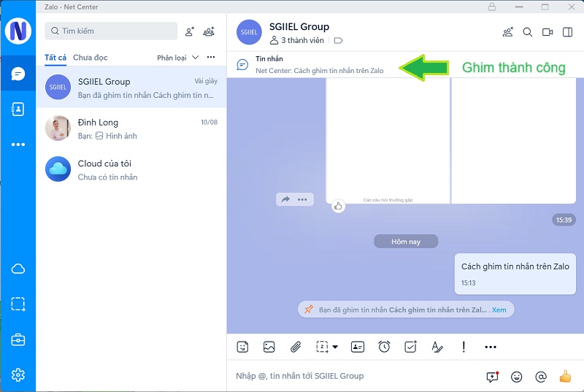This screenshot has width=584, height=392.
Task: Click the SGIIEL Group title in header
Action: pyautogui.click(x=299, y=27)
